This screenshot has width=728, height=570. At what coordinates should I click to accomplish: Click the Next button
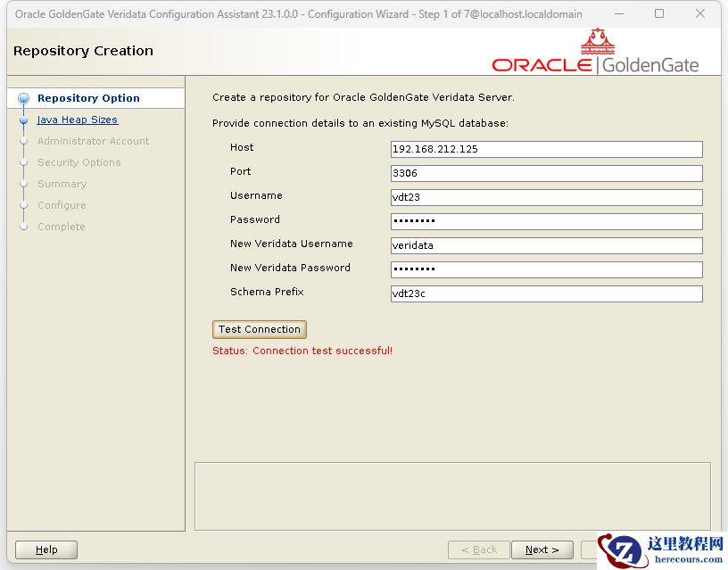(542, 549)
